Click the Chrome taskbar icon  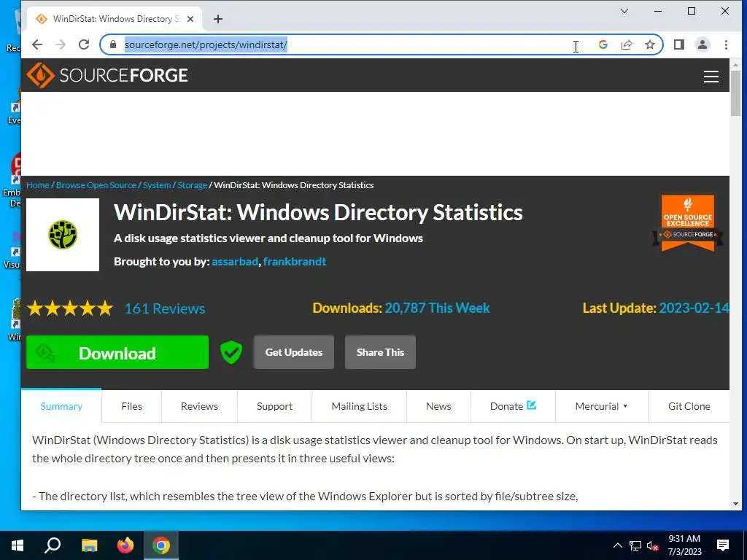click(x=161, y=545)
